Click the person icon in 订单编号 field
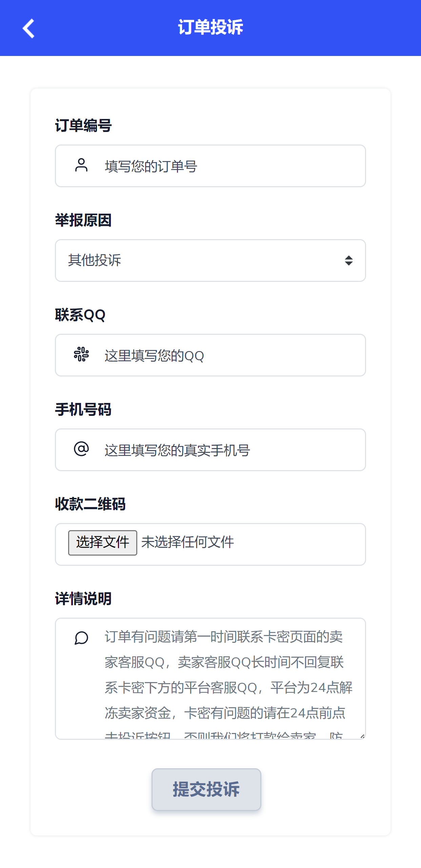Screen dimensions: 421x868 click(x=81, y=166)
